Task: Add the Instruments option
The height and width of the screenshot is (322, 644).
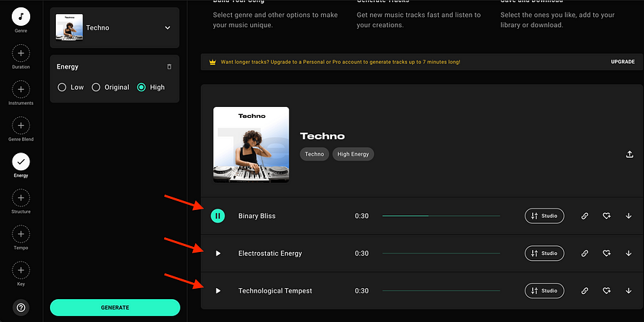Action: point(21,89)
